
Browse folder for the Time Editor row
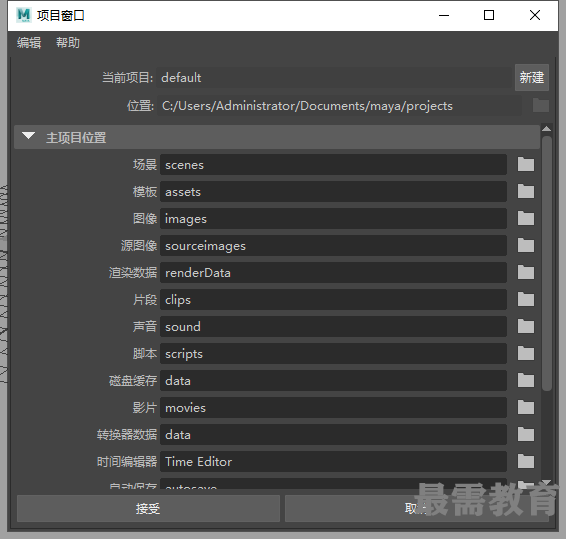pos(526,461)
